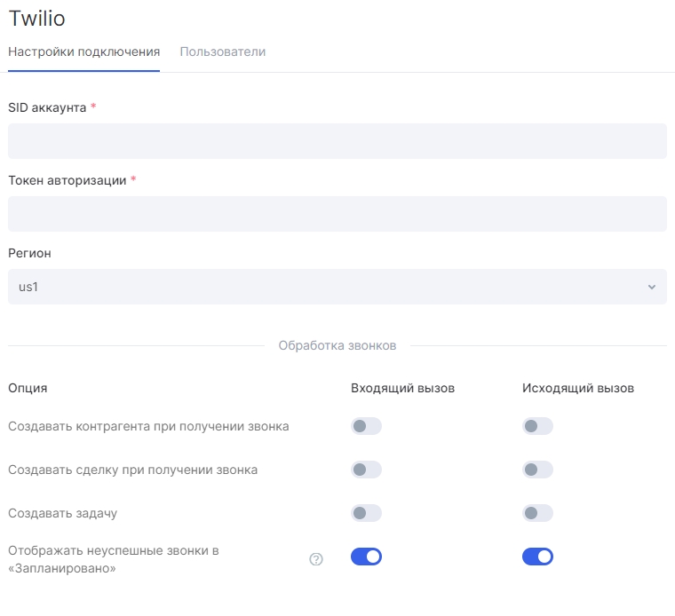Open the Регион us1 dropdown

337,287
